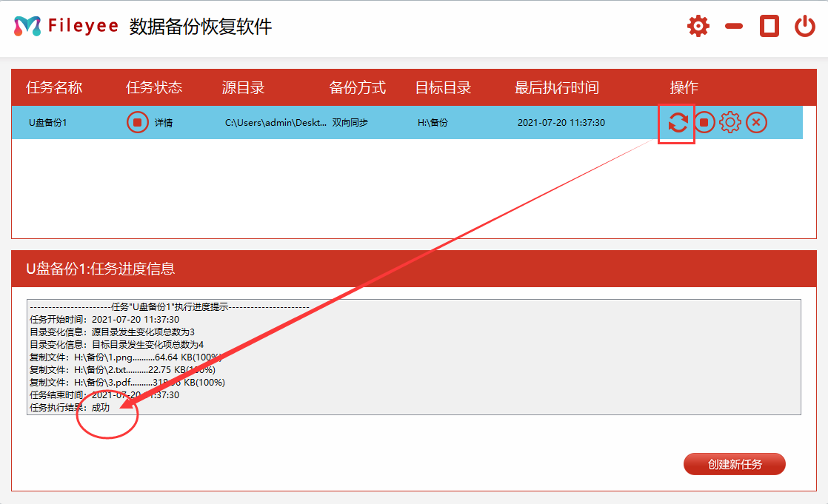Screen dimensions: 828x504
Task: Click the 双向同步 backup mode cell
Action: pyautogui.click(x=350, y=123)
